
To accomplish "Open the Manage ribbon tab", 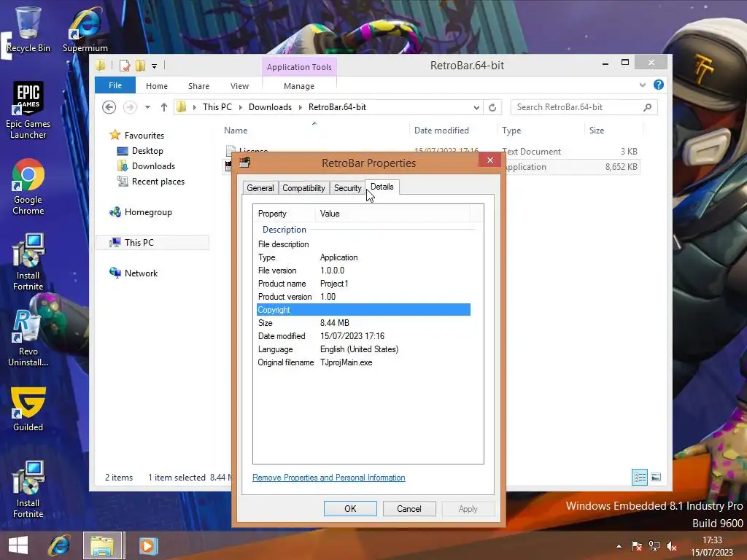I will click(299, 86).
